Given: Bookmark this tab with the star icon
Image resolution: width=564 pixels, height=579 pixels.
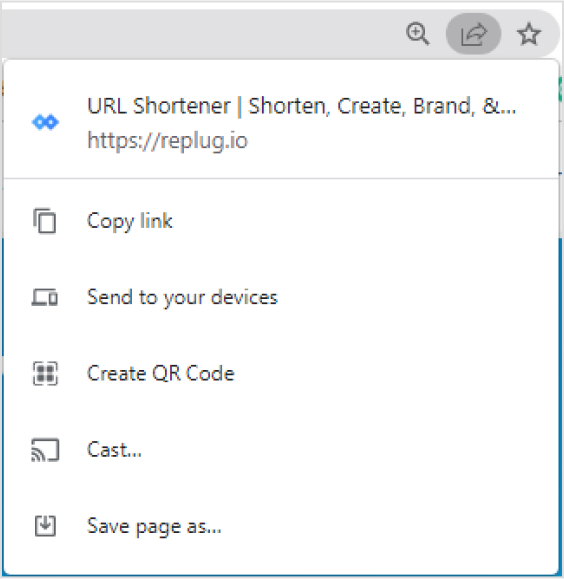Looking at the screenshot, I should (529, 34).
